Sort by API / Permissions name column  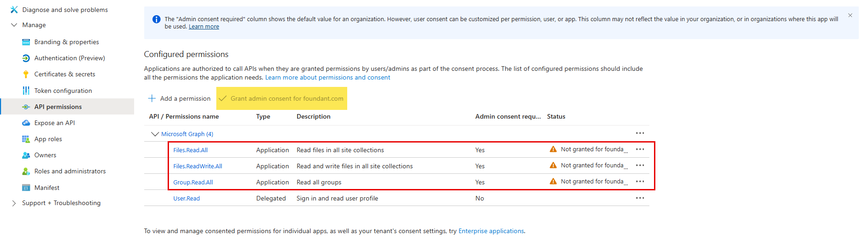click(x=184, y=116)
